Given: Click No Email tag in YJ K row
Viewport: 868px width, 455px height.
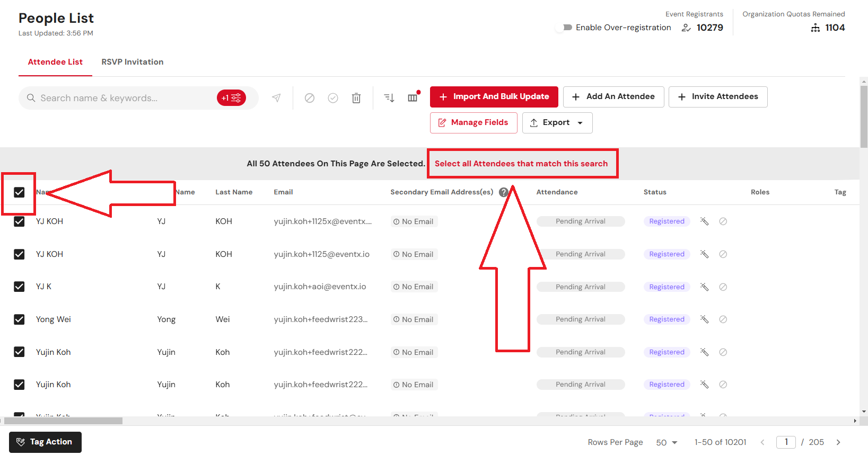Looking at the screenshot, I should 414,287.
